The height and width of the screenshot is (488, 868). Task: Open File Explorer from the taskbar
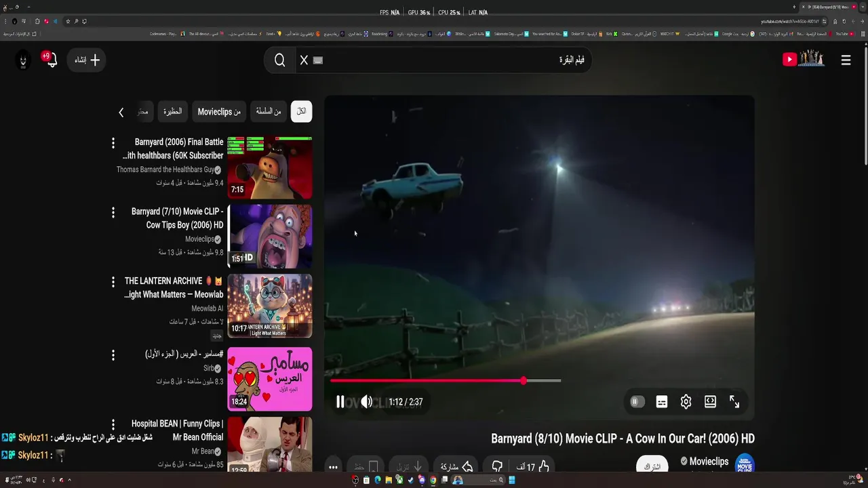[389, 480]
